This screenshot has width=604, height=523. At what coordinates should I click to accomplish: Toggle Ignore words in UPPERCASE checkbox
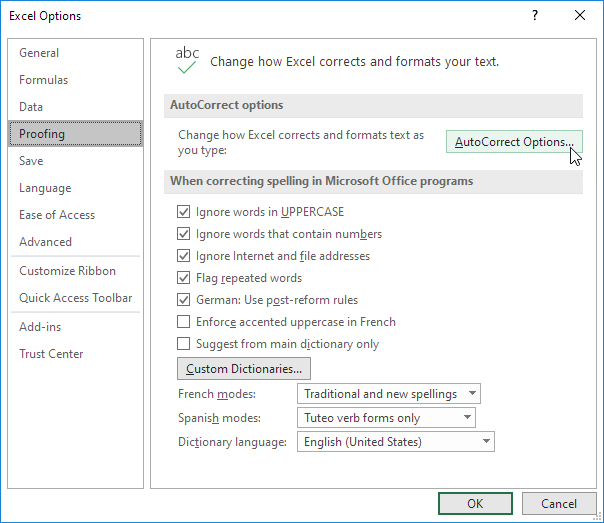coord(183,212)
